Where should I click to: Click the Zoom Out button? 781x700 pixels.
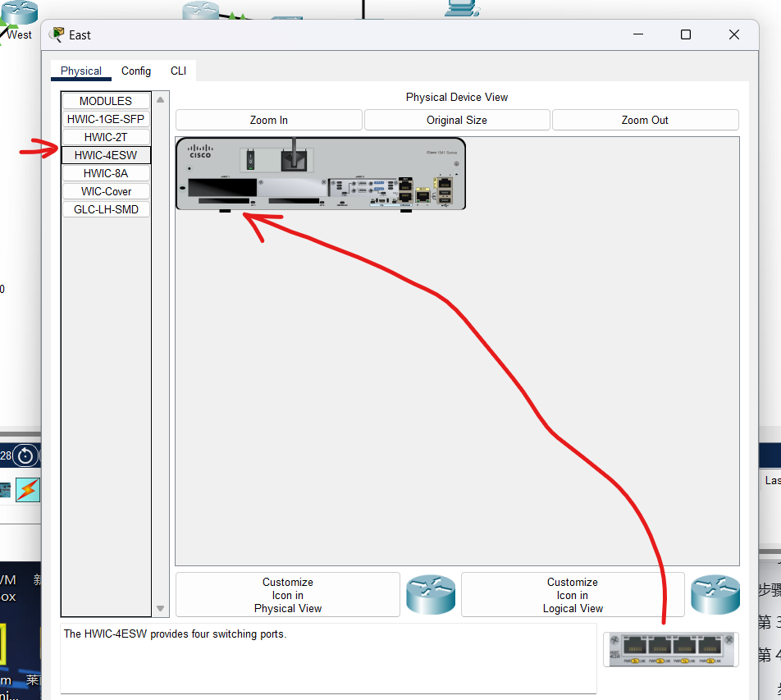point(645,119)
